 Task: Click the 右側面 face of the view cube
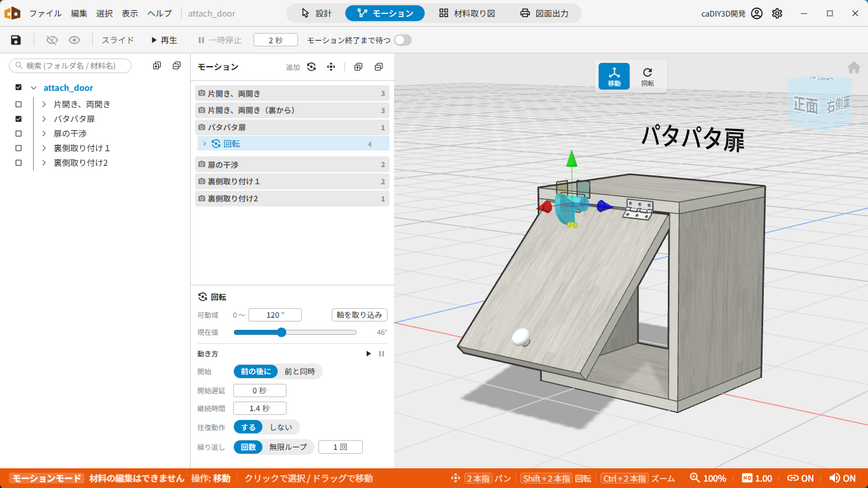pos(838,105)
